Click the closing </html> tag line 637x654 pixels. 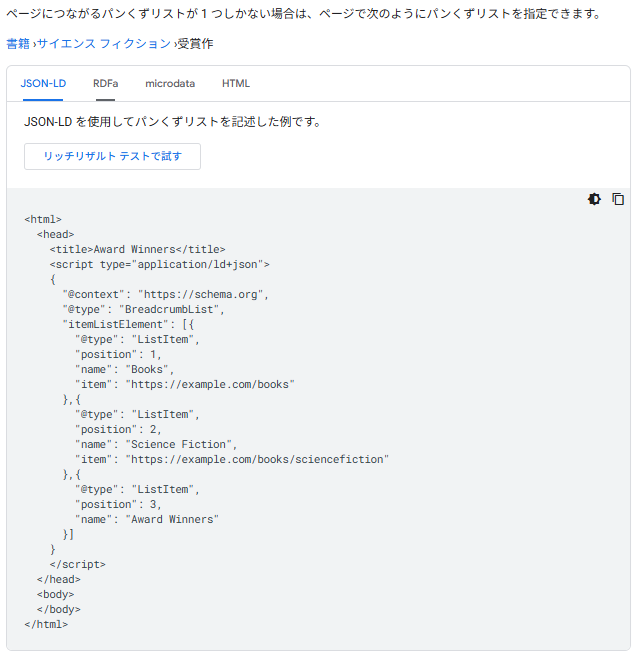point(46,625)
